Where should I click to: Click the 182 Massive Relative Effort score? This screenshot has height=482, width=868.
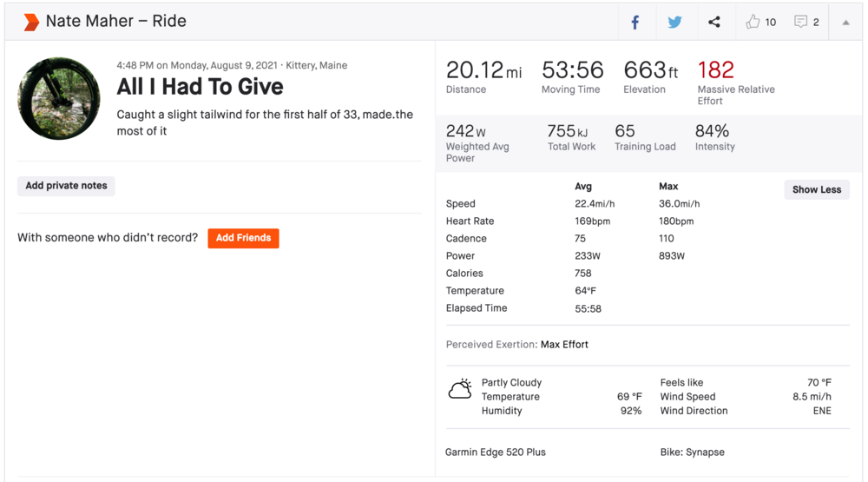pos(715,70)
